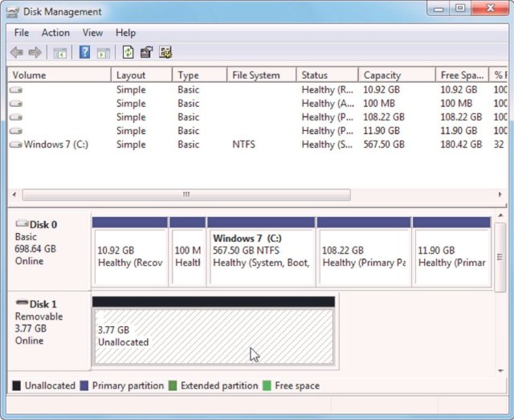514x420 pixels.
Task: Click the Primary partition blue legend swatch
Action: pyautogui.click(x=84, y=386)
